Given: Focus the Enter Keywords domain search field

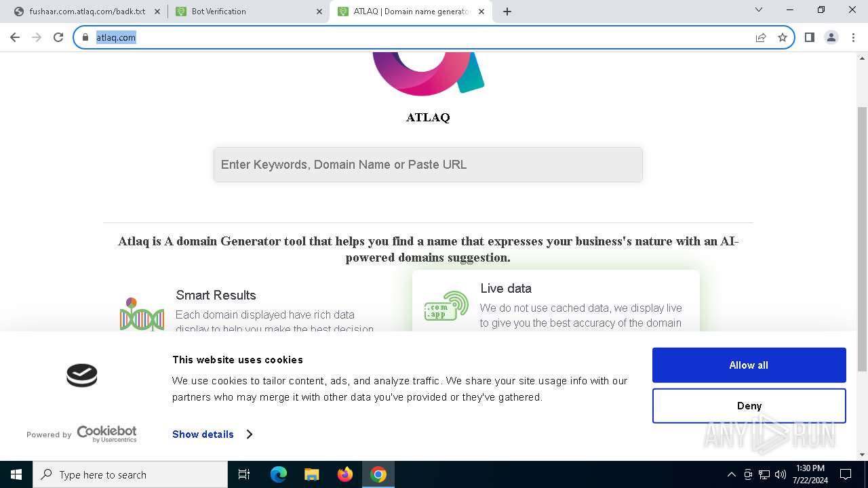Looking at the screenshot, I should (x=428, y=165).
